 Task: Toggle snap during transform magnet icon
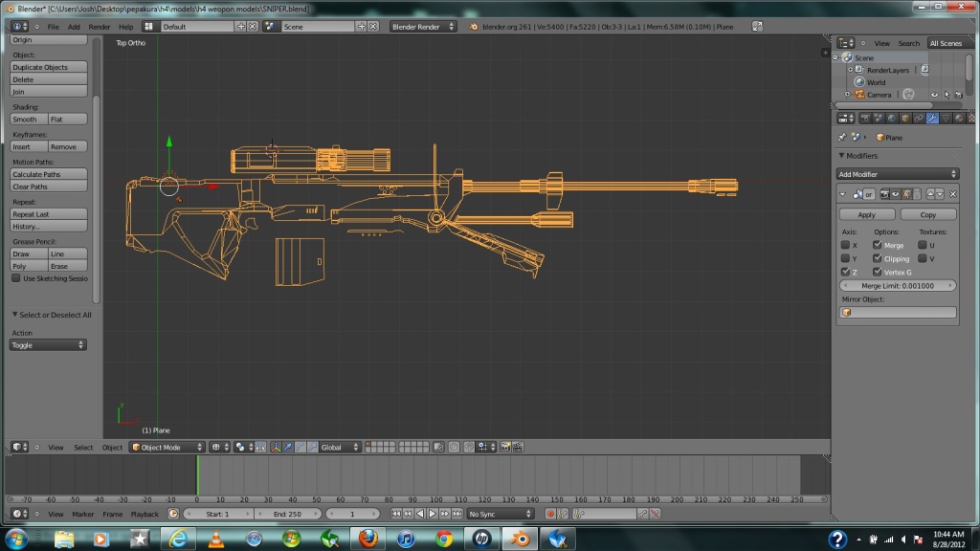point(469,448)
